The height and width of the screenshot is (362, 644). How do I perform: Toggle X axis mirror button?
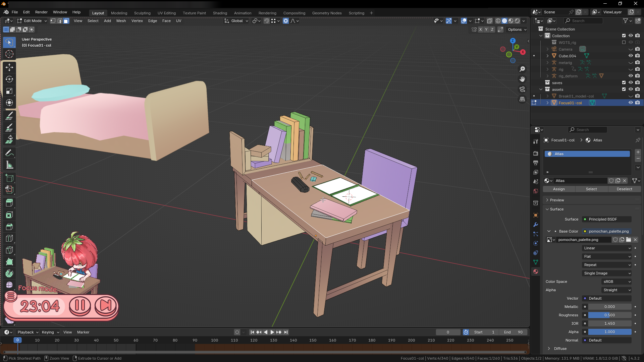[x=480, y=29]
